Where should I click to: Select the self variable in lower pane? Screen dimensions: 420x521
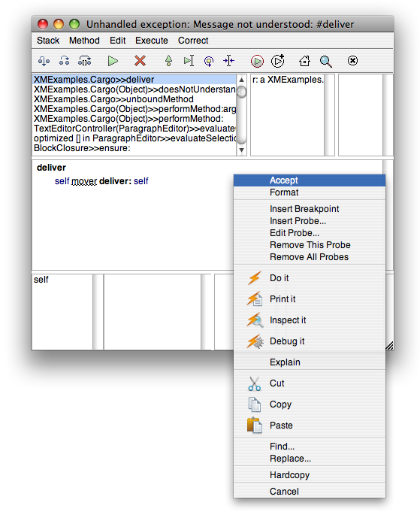(x=41, y=280)
